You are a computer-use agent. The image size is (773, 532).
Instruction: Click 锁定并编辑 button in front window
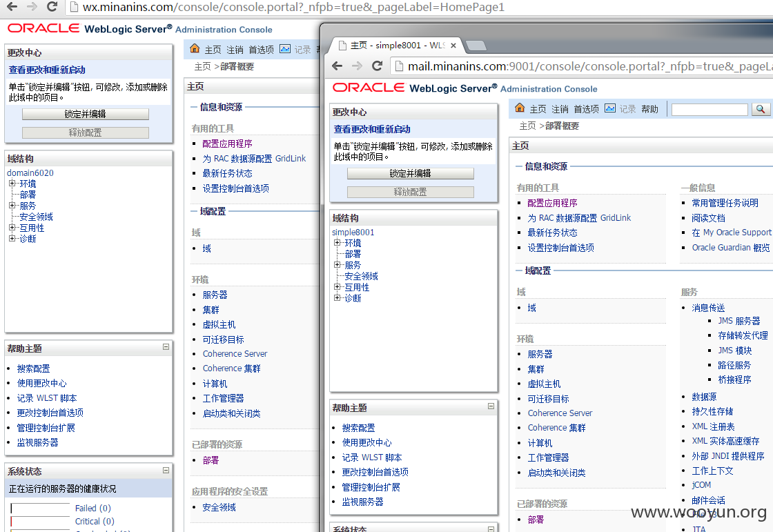[x=410, y=174]
